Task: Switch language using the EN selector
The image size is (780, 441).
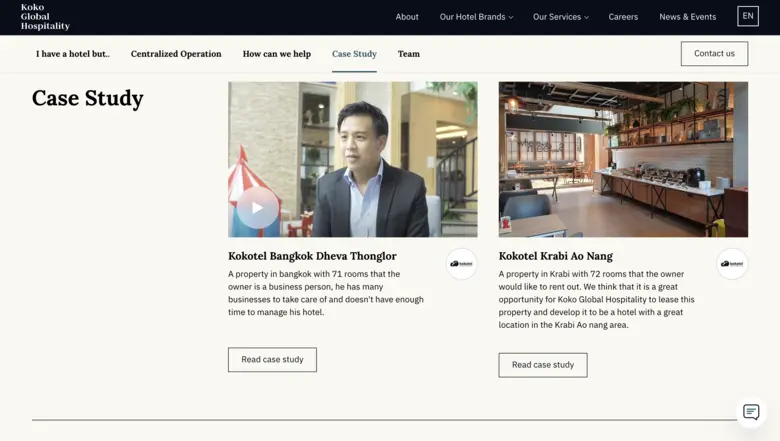Action: click(x=747, y=16)
